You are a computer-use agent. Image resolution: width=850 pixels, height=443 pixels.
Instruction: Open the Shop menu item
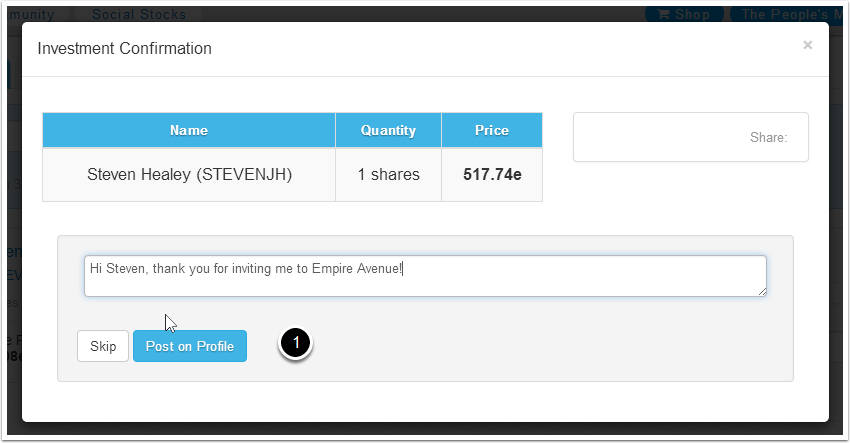pyautogui.click(x=691, y=15)
